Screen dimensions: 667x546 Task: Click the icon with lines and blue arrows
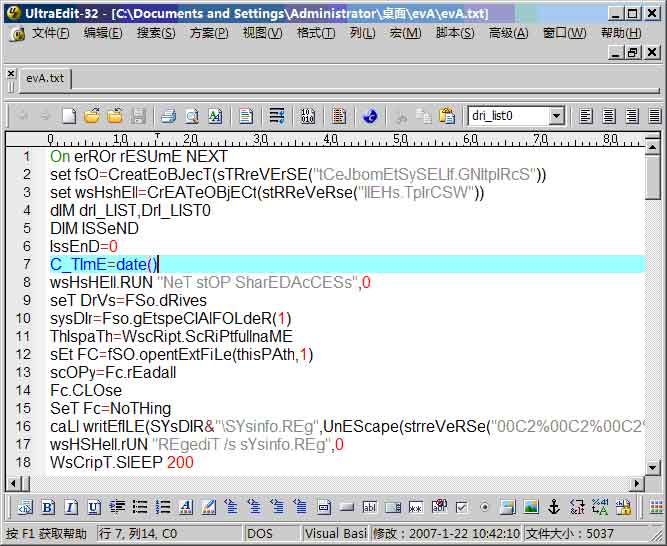pos(277,116)
